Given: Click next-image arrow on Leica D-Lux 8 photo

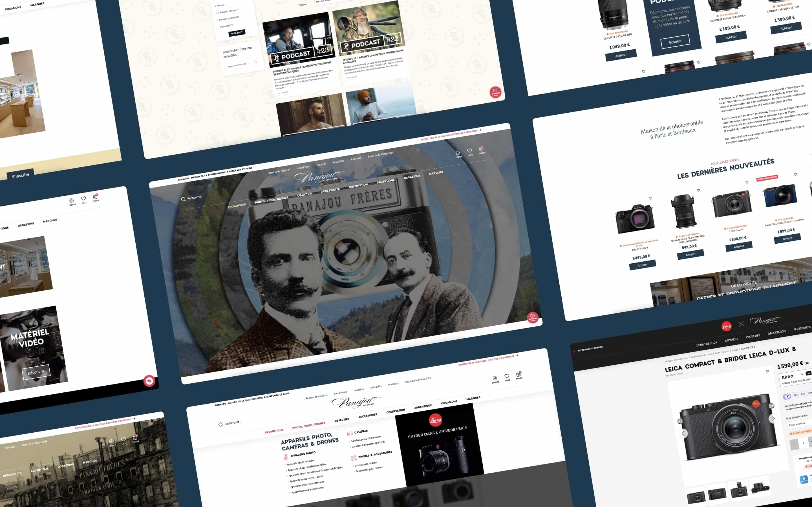Looking at the screenshot, I should click(773, 419).
